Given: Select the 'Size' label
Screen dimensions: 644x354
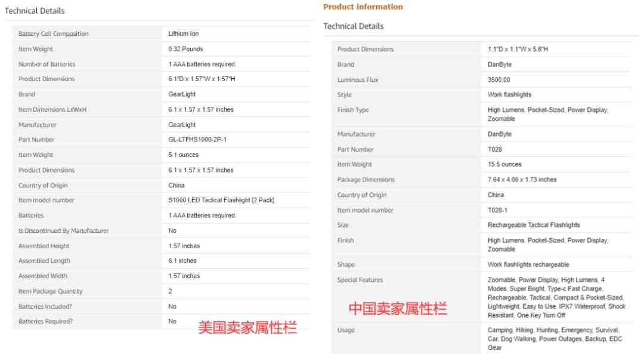Looking at the screenshot, I should pos(343,225).
